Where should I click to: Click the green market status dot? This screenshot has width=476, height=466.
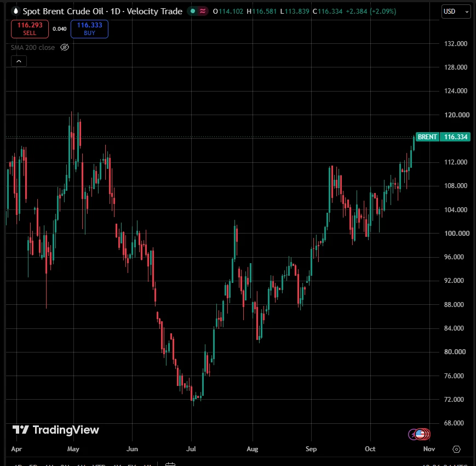(193, 12)
